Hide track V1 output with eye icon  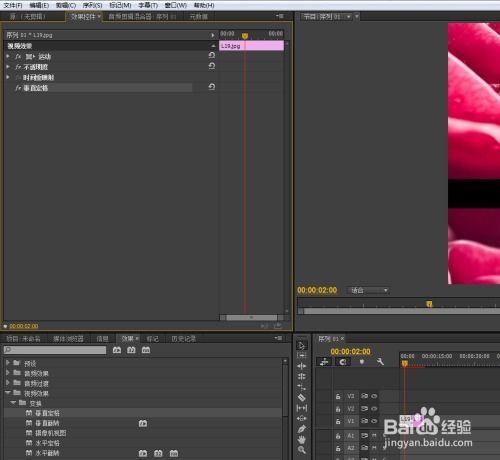point(374,421)
